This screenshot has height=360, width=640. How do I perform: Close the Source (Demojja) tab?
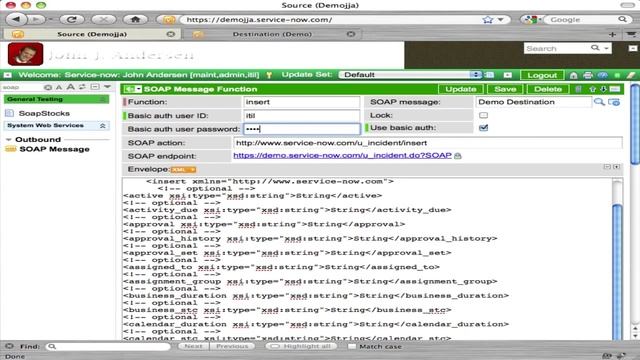(x=171, y=34)
